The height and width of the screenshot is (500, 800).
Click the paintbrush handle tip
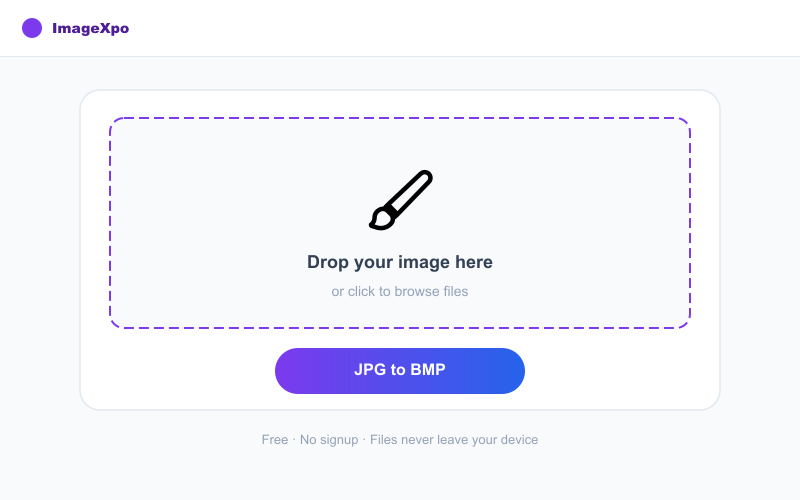click(424, 177)
